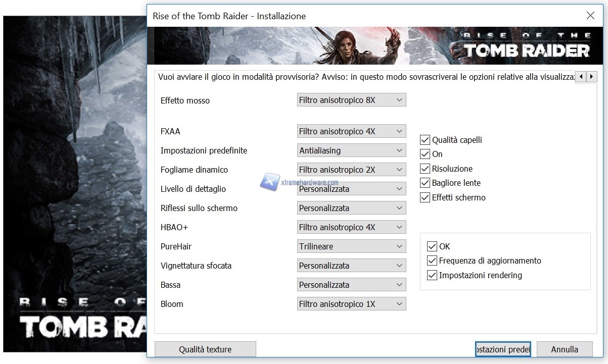Viewport: 608px width, 364px height.
Task: Click the right scroll arrow beside the warning text
Action: 591,77
